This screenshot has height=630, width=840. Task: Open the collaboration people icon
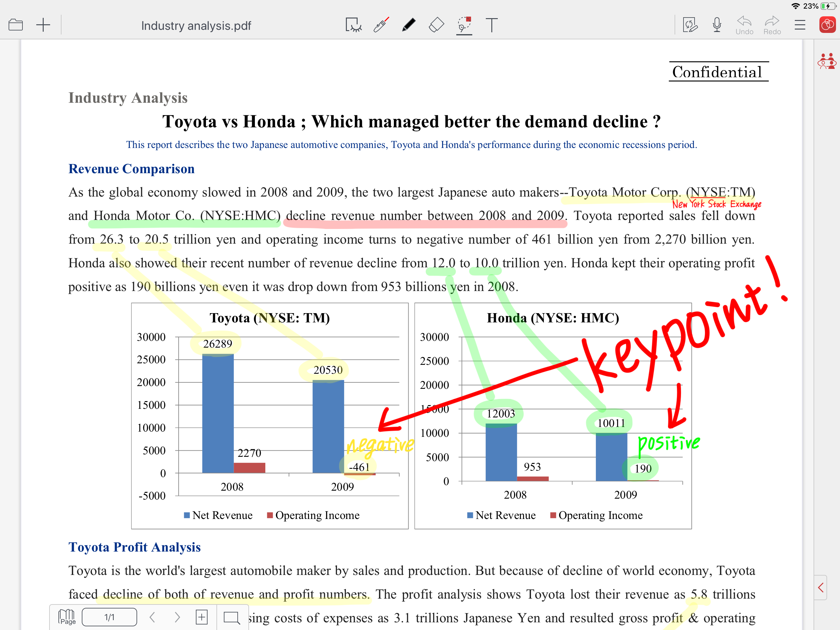[x=827, y=61]
